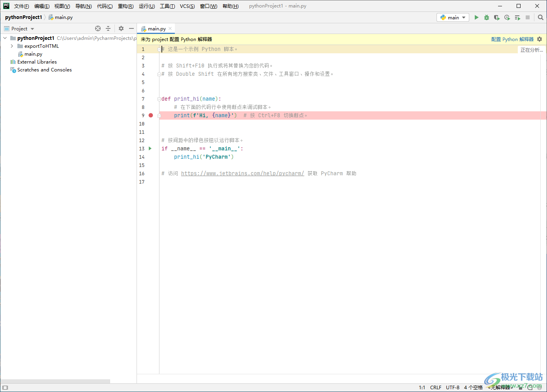Viewport: 547px width, 392px height.
Task: Click the 配置 Python 解释器 link
Action: point(512,39)
